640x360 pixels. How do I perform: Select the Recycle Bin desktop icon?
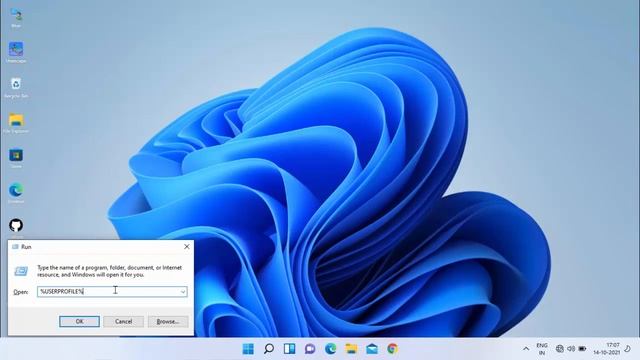coord(16,87)
